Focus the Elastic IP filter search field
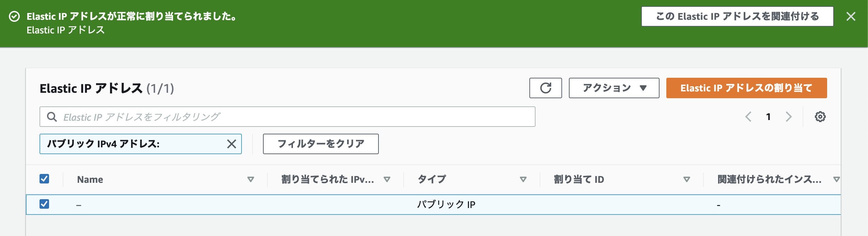868x236 pixels. pyautogui.click(x=287, y=117)
